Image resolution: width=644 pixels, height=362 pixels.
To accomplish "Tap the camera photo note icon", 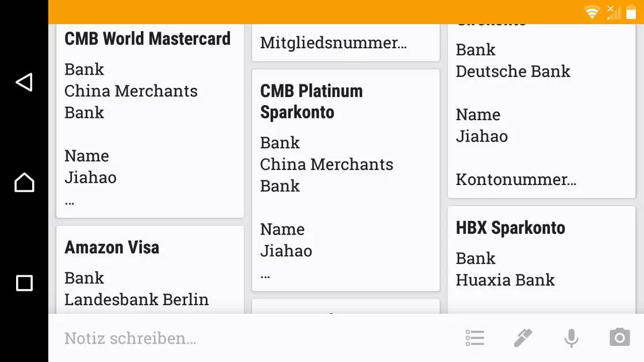I will (x=619, y=338).
